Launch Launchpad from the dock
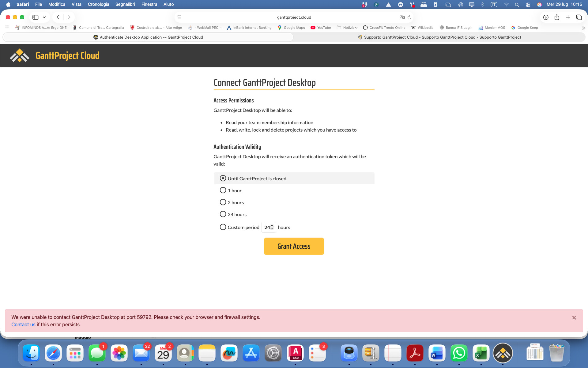This screenshot has width=588, height=368. [x=75, y=353]
